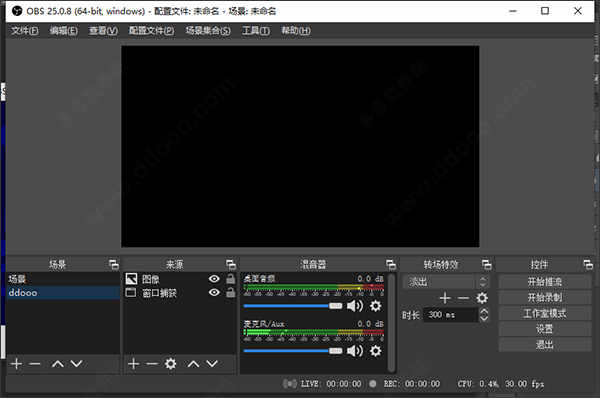Mute the 麦克风/Aux channel
This screenshot has width=600, height=398.
(x=355, y=351)
